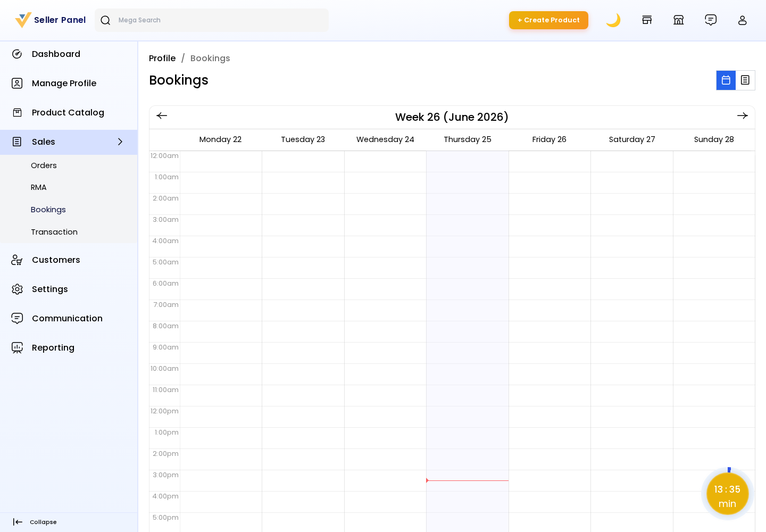Open the RMA submenu link
This screenshot has height=532, width=766.
pos(39,187)
